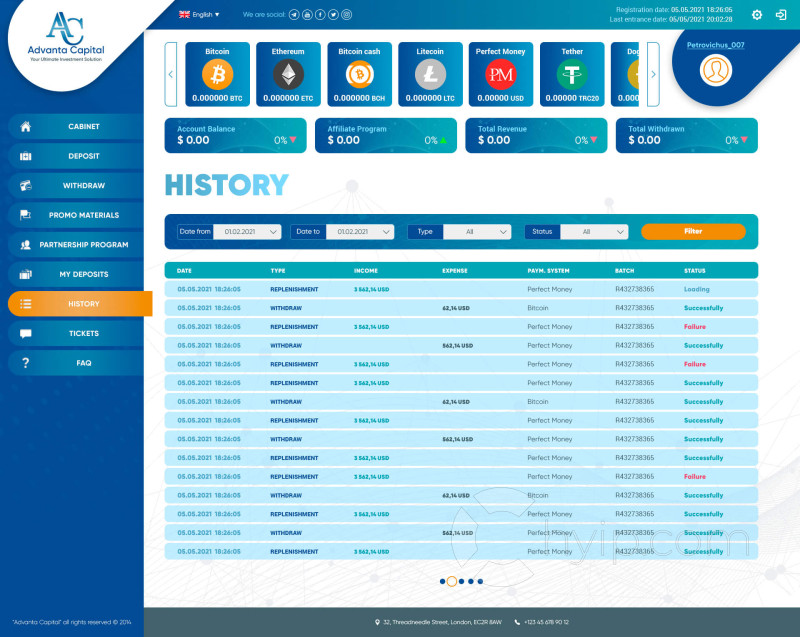Open the Twitter social icon
This screenshot has width=800, height=637.
333,15
